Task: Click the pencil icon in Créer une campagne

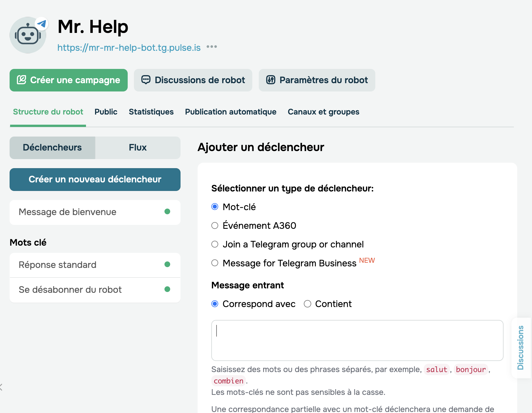Action: (21, 80)
